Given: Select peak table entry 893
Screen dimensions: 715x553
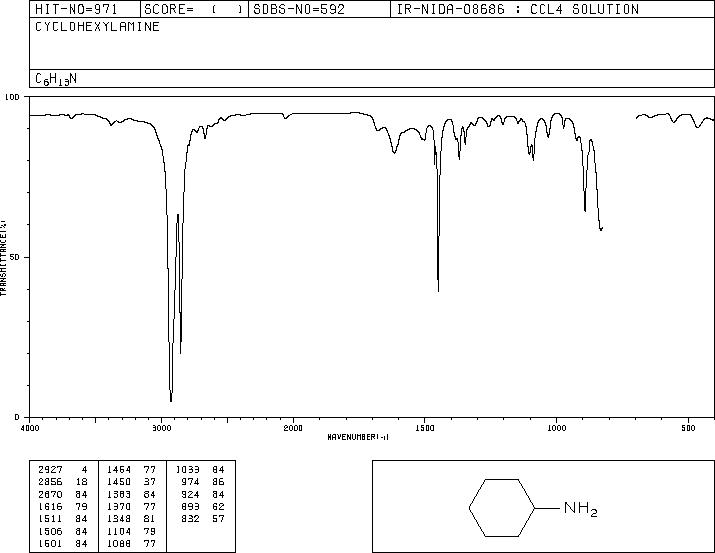Looking at the screenshot, I should (190, 506).
